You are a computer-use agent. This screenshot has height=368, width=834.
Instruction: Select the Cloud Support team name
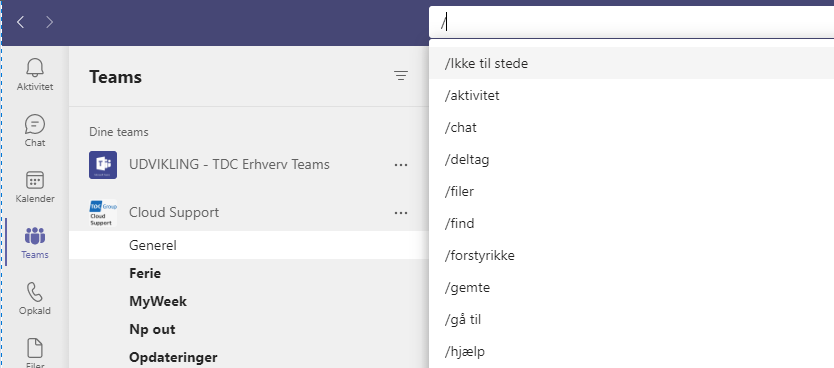[x=174, y=212]
